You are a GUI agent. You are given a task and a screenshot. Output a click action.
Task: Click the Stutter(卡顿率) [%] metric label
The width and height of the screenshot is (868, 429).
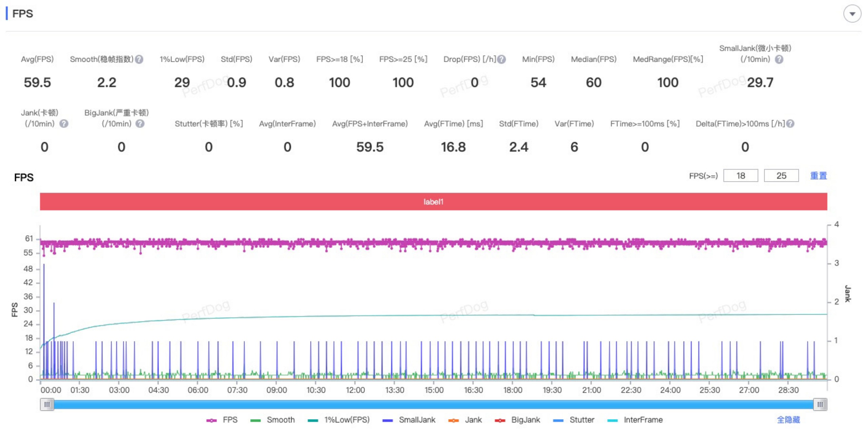tap(209, 124)
